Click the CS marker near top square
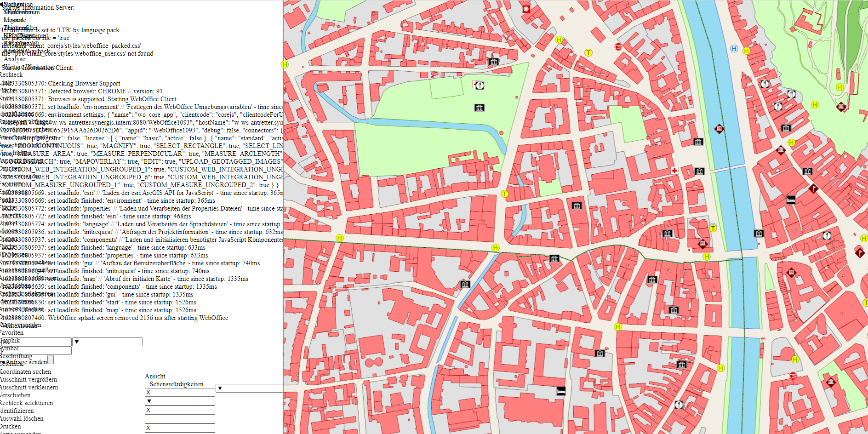The width and height of the screenshot is (868, 434). (x=618, y=47)
